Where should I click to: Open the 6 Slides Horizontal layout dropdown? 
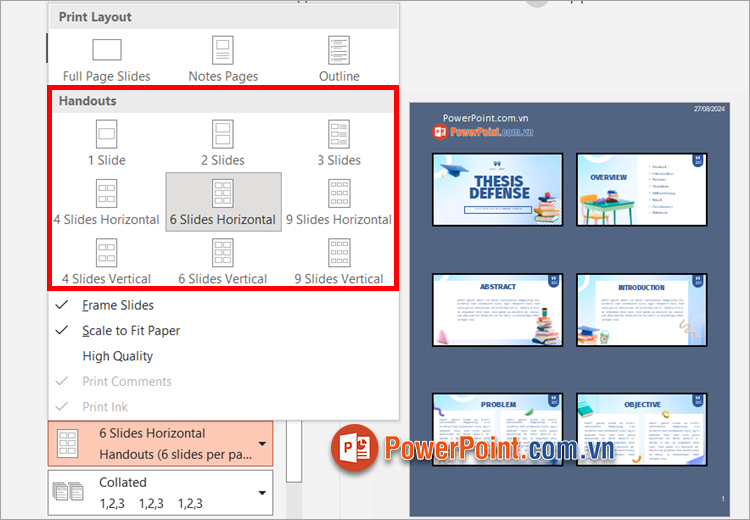262,443
